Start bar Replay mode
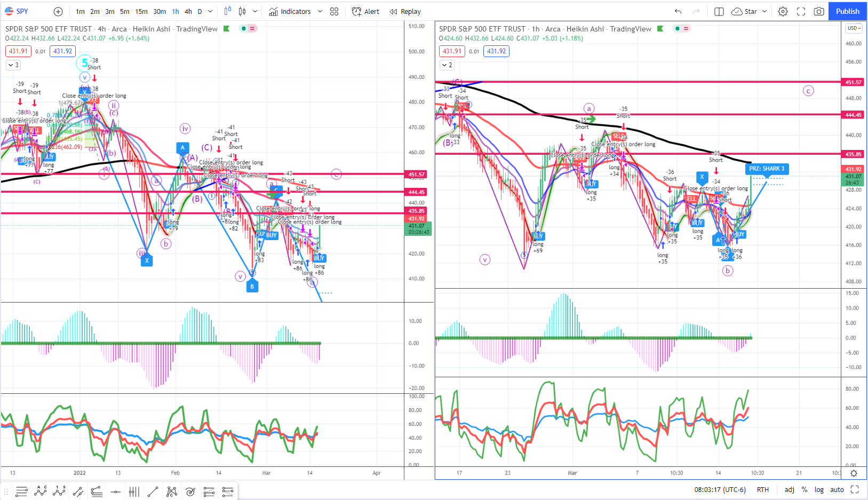This screenshot has height=500, width=868. pyautogui.click(x=405, y=11)
